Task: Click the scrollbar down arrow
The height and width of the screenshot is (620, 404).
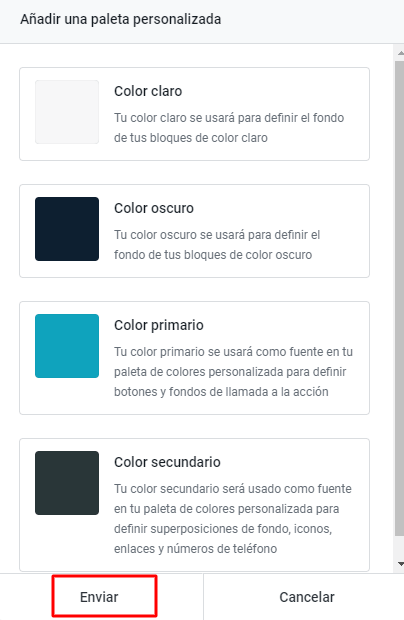Action: [x=400, y=564]
